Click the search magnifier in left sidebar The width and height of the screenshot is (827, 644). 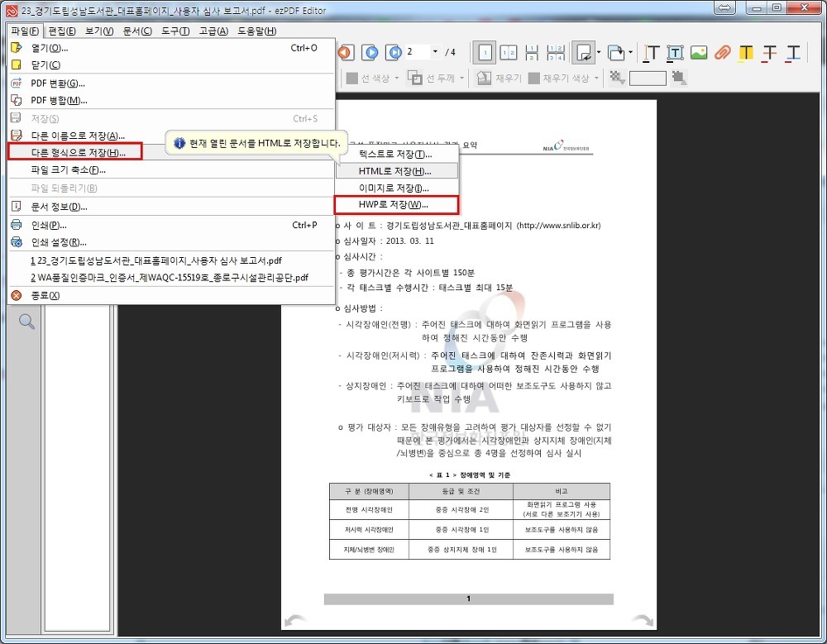pyautogui.click(x=26, y=322)
